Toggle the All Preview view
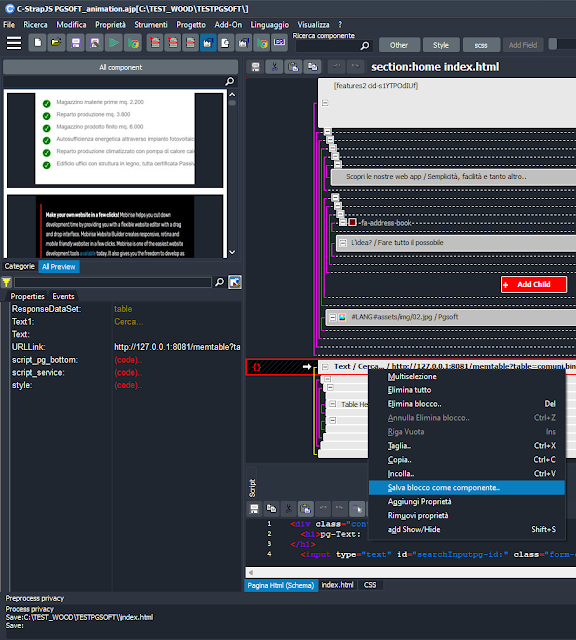This screenshot has height=640, width=576. point(59,267)
